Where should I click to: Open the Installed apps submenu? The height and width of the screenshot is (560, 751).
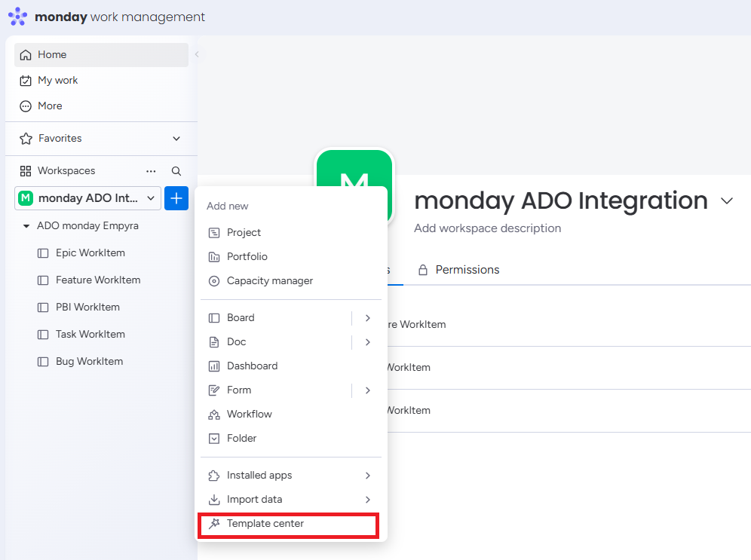click(x=291, y=476)
